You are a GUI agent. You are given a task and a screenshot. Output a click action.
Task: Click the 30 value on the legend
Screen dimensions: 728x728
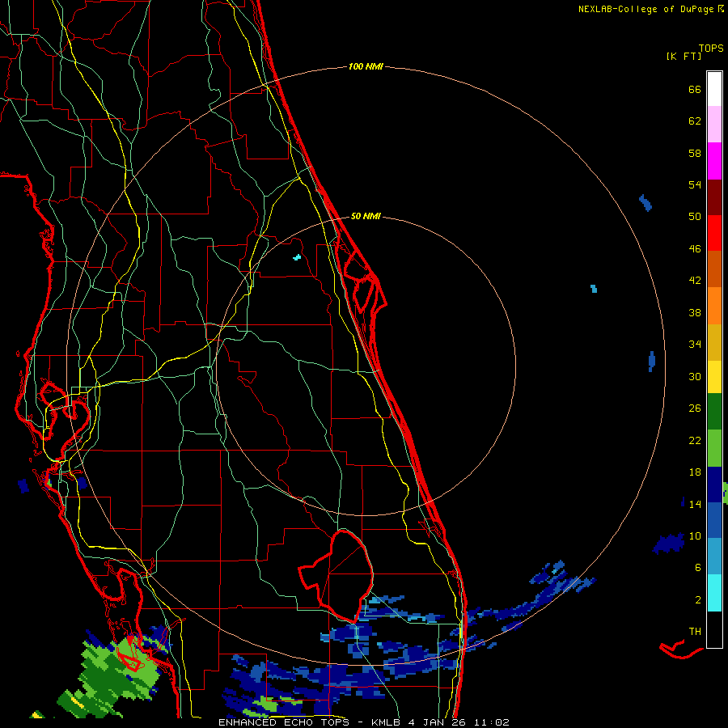pos(695,376)
